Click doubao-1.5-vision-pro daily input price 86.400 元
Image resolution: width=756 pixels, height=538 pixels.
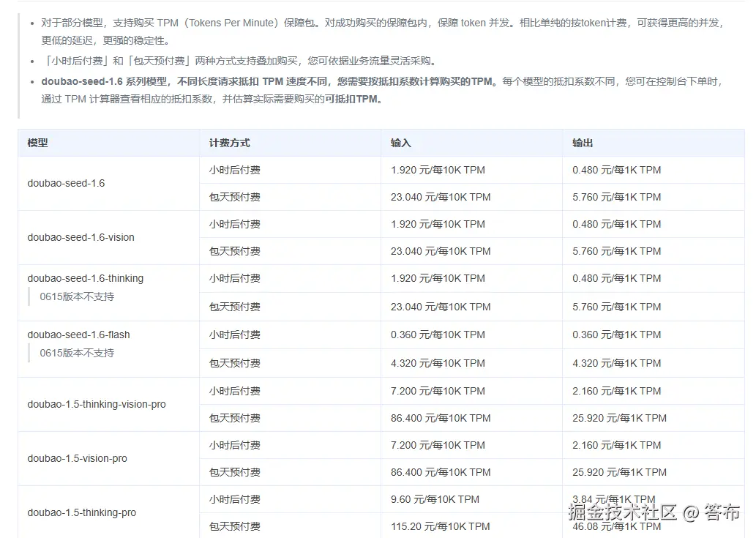pyautogui.click(x=441, y=472)
